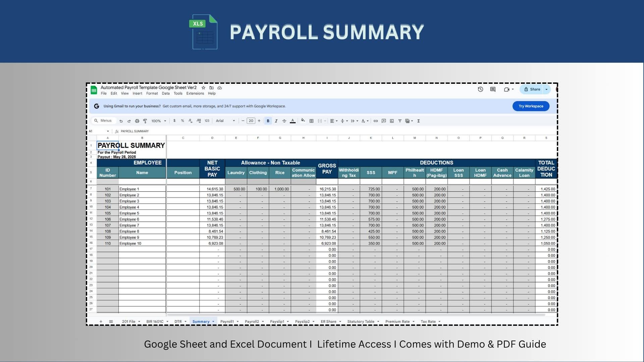Open the name box A1 dropdown
The height and width of the screenshot is (362, 644).
click(x=108, y=131)
